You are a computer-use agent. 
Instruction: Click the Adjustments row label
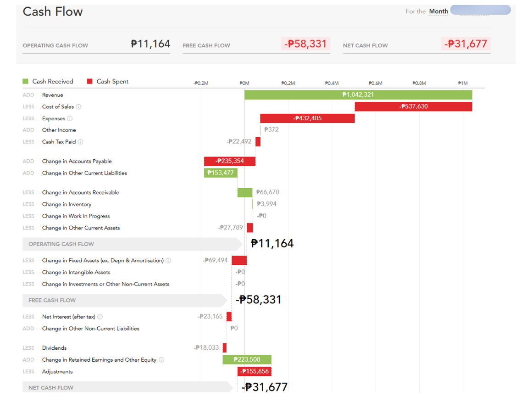57,372
